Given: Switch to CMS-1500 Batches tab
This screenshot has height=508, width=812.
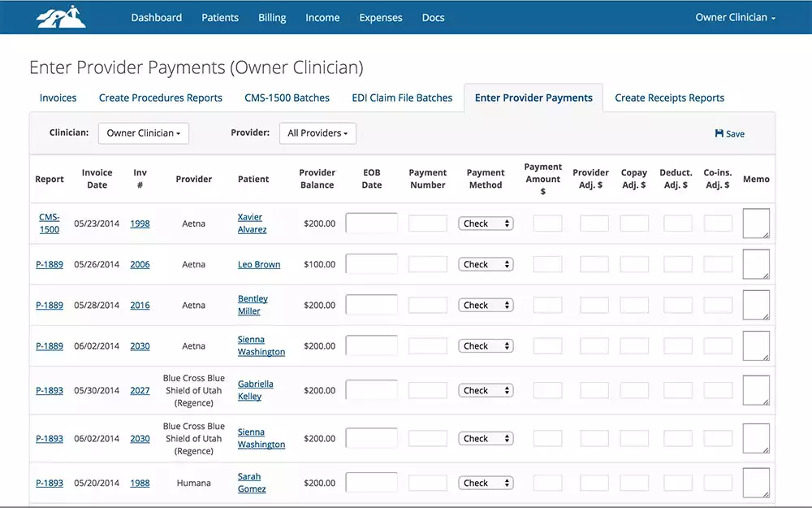Looking at the screenshot, I should [x=287, y=98].
